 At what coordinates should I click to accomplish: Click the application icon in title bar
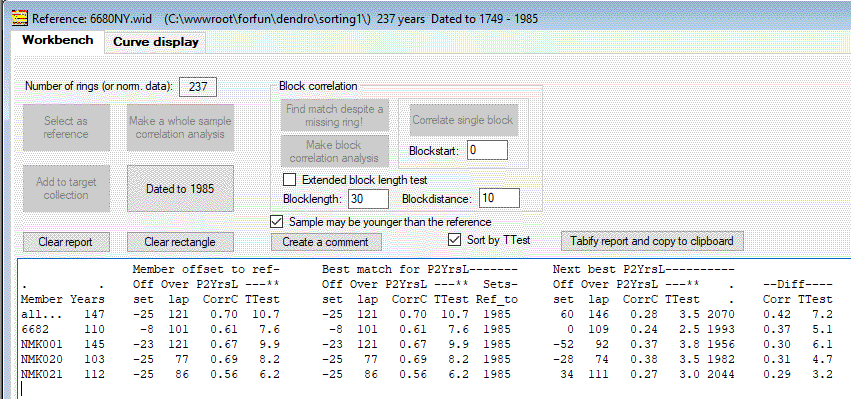[x=20, y=18]
